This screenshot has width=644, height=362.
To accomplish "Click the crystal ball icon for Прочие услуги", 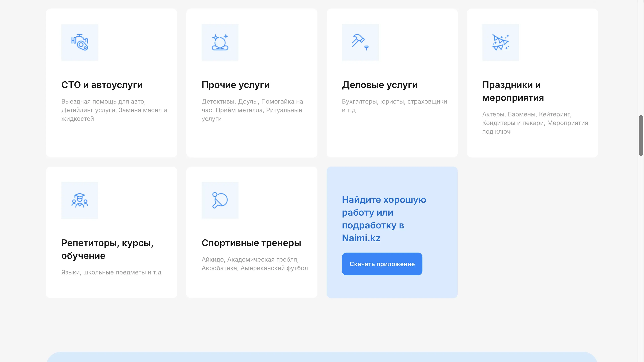I will coord(220,42).
